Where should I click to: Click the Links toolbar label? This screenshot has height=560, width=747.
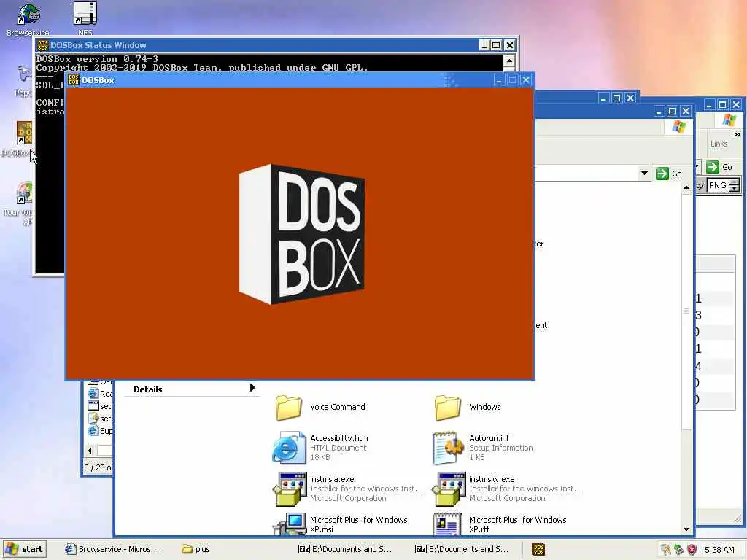719,144
